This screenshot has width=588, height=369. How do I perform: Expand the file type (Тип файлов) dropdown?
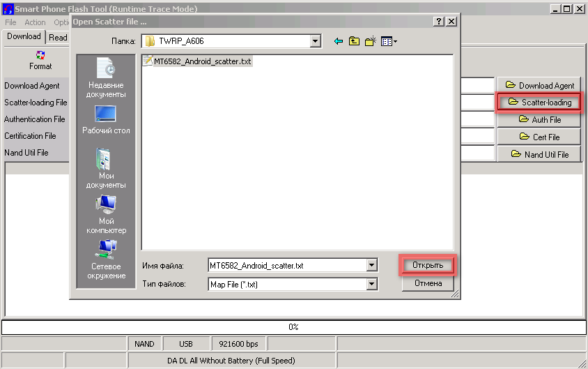click(x=371, y=284)
